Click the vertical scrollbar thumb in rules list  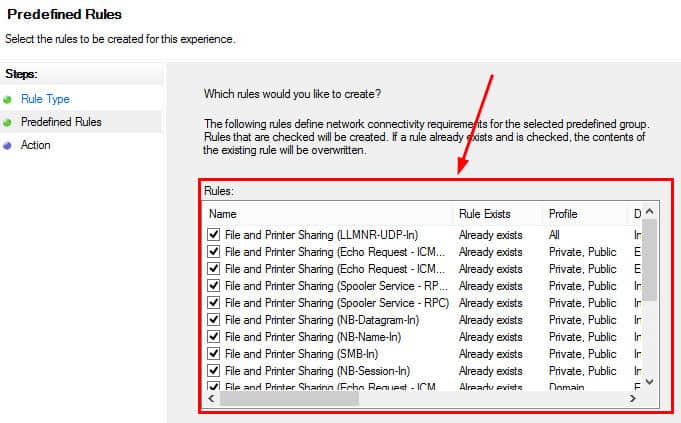[x=649, y=260]
